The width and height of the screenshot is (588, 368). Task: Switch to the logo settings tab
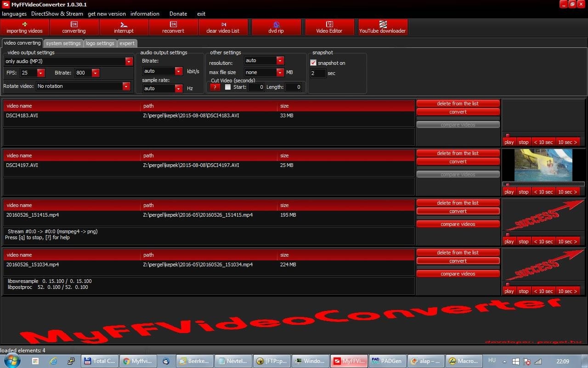click(100, 43)
